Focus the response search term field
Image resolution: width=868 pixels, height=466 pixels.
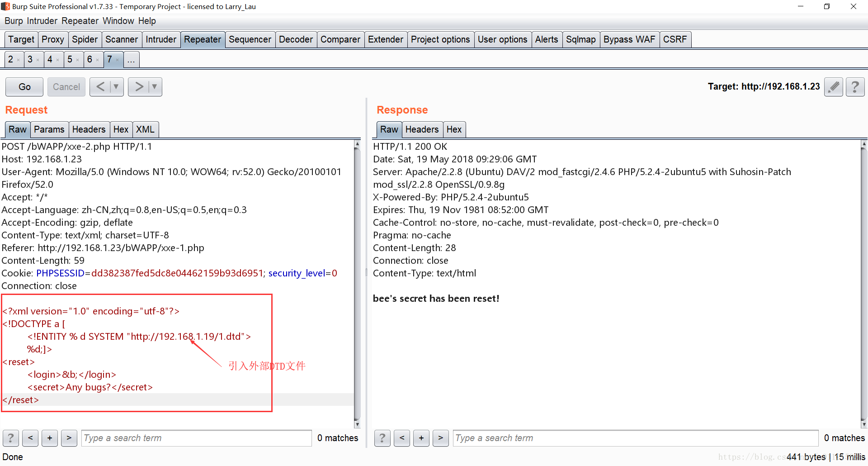636,438
